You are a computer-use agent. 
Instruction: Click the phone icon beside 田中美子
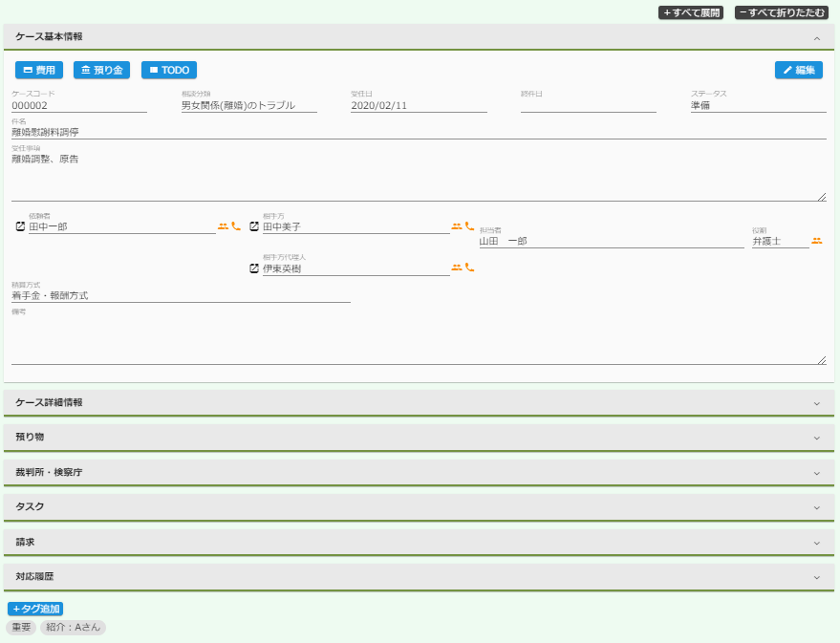pyautogui.click(x=469, y=226)
